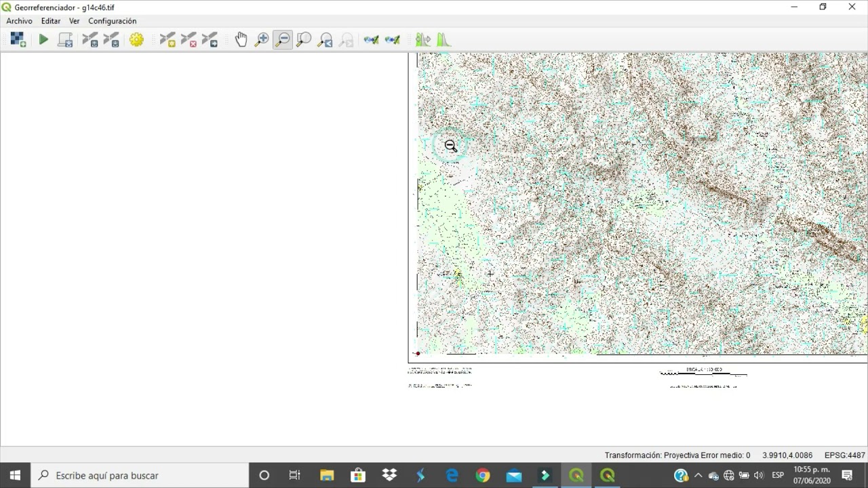Click the Open Raster icon
Viewport: 868px width, 488px height.
coord(18,40)
